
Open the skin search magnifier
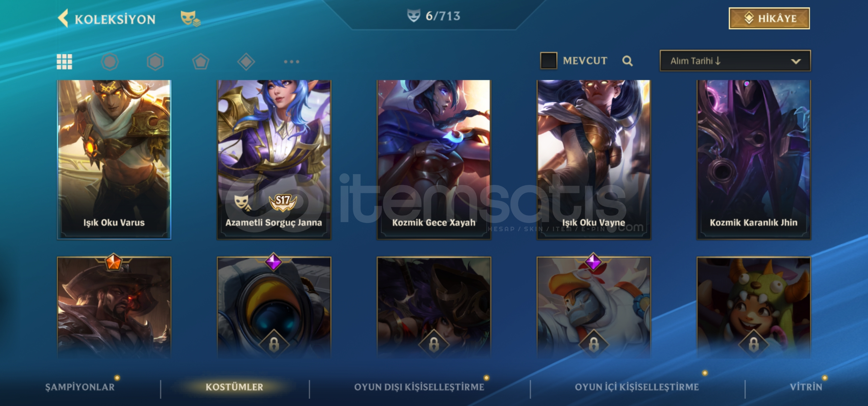click(627, 61)
